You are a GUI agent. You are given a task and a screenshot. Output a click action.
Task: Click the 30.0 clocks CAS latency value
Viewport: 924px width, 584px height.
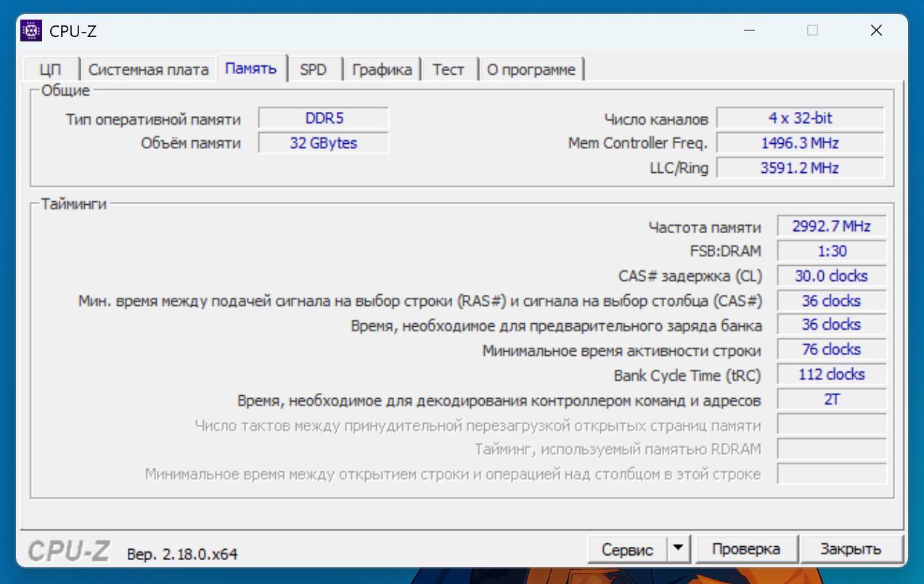pos(832,276)
